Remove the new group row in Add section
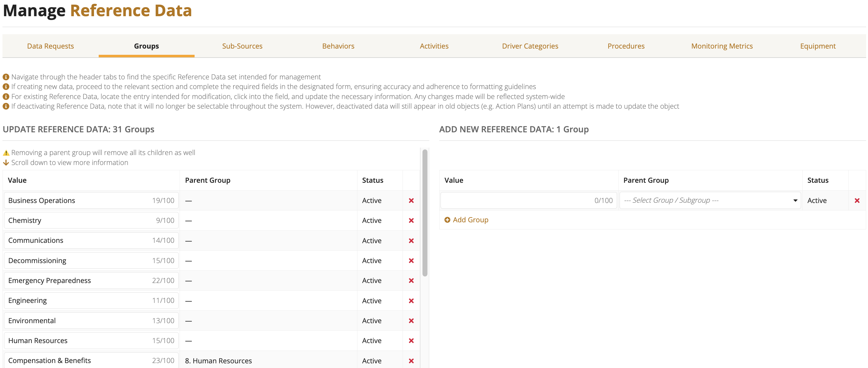 (x=857, y=201)
